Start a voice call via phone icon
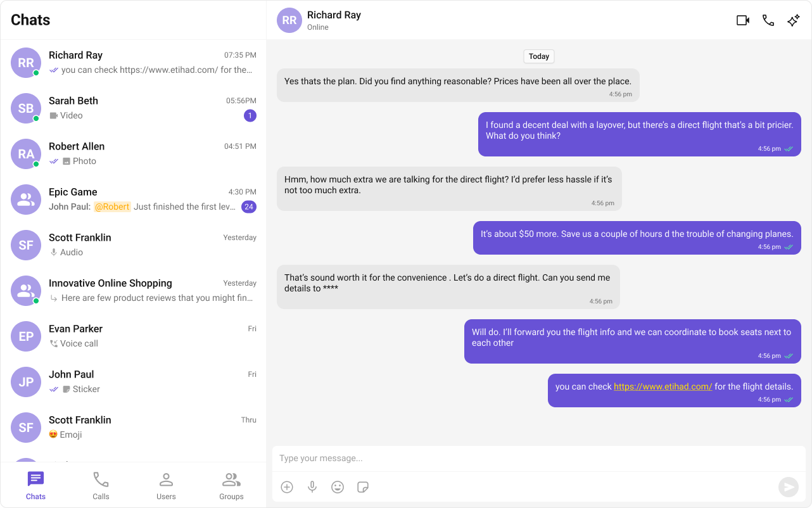The height and width of the screenshot is (508, 812). 768,20
